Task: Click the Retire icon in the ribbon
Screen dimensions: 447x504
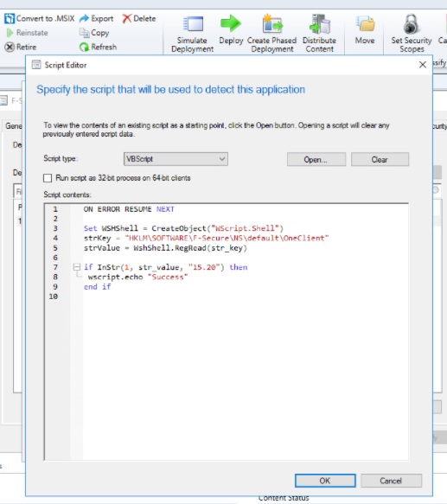Action: [x=10, y=47]
